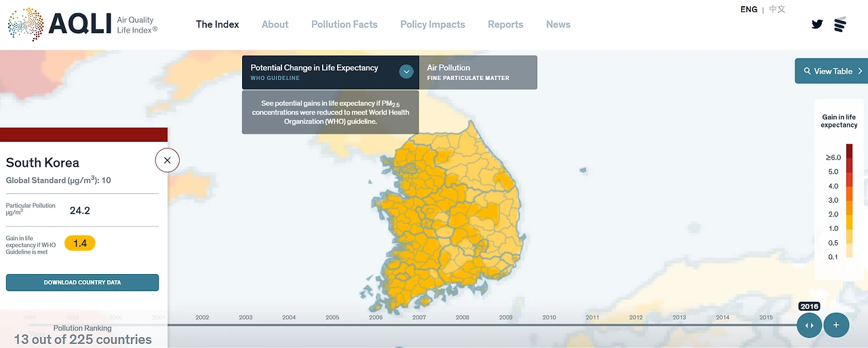Select year 2002 on the timeline
868x348 pixels.
(202, 317)
